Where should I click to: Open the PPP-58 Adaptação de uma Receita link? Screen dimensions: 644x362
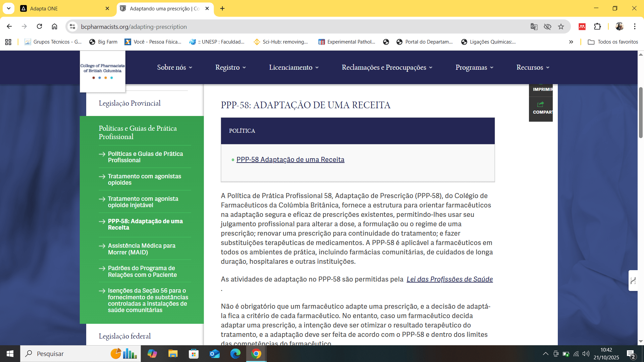[290, 160]
